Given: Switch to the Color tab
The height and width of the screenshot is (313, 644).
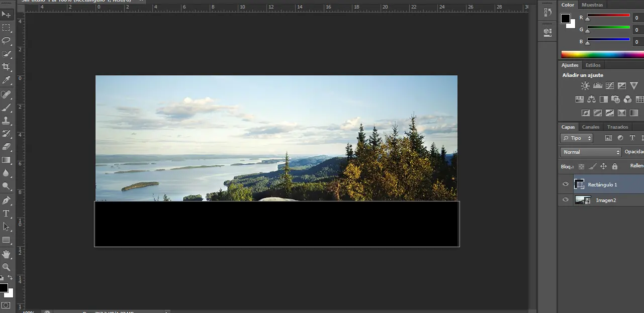Looking at the screenshot, I should point(568,5).
